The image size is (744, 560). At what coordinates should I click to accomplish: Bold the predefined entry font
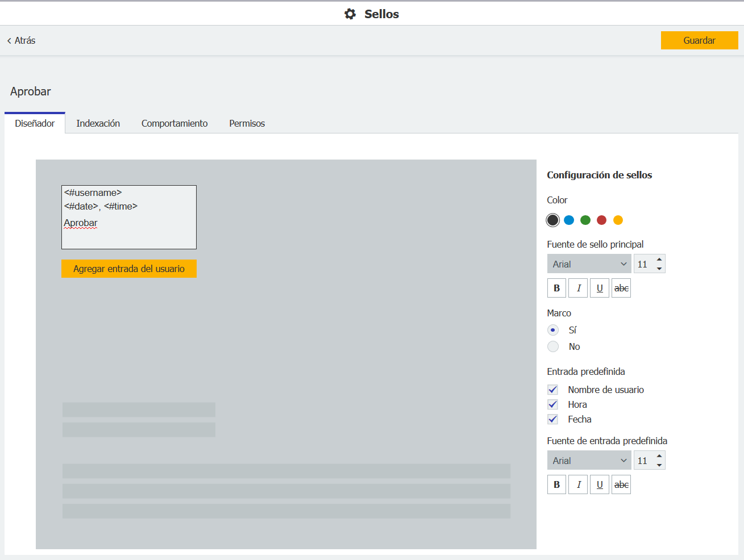556,484
